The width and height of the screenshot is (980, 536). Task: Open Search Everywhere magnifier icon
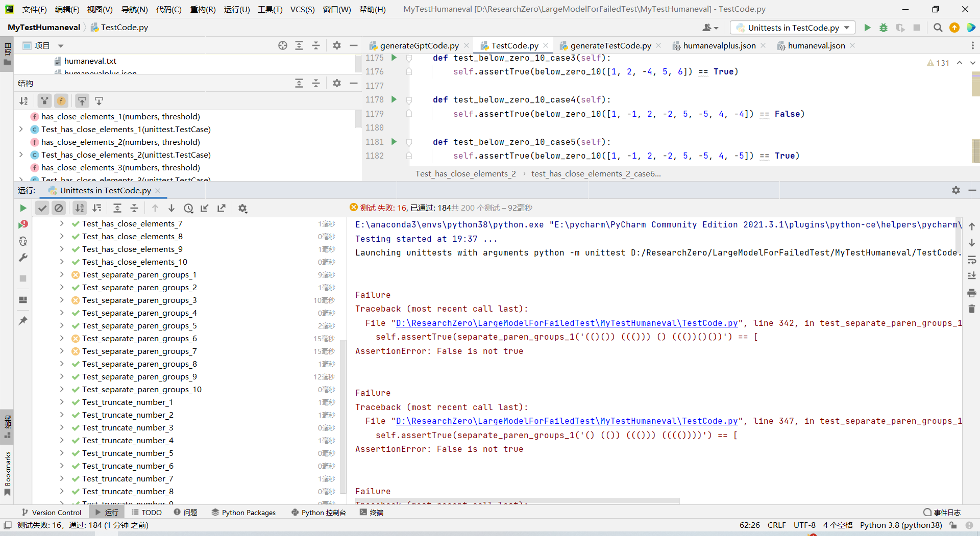tap(938, 28)
